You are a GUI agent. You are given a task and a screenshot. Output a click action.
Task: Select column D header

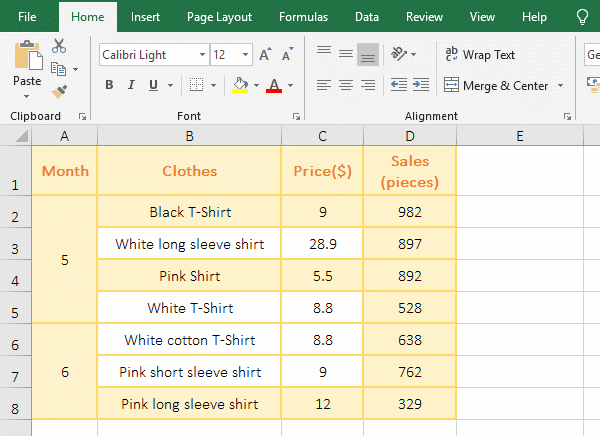(410, 136)
